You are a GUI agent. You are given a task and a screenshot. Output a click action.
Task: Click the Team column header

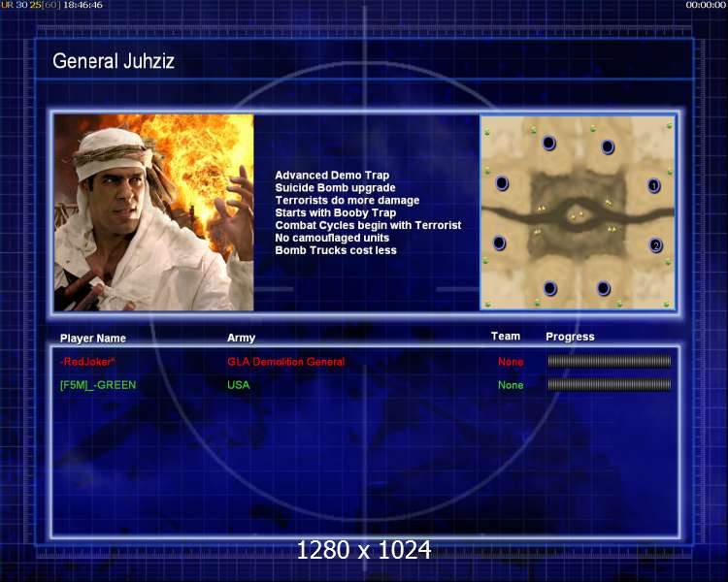point(506,336)
